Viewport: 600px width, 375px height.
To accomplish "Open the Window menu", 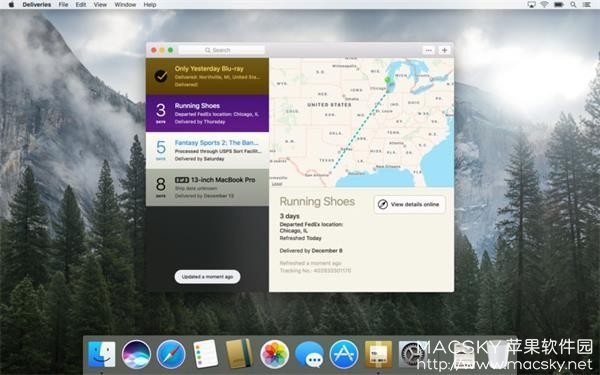I will pos(125,5).
